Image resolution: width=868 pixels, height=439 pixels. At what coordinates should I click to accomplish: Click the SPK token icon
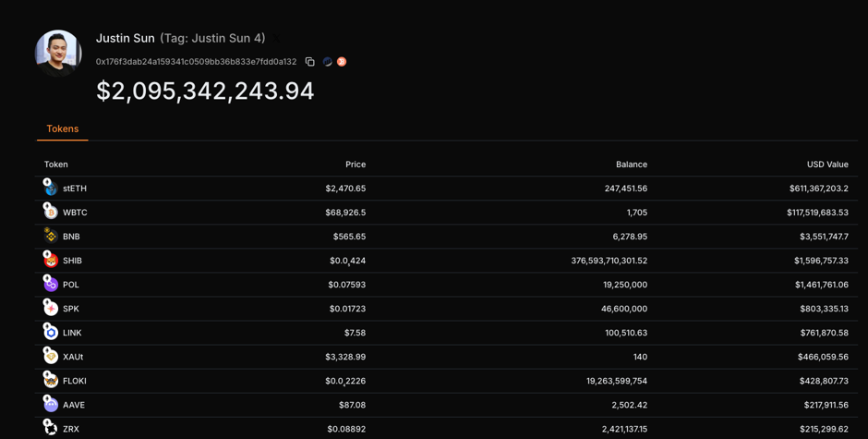point(51,309)
